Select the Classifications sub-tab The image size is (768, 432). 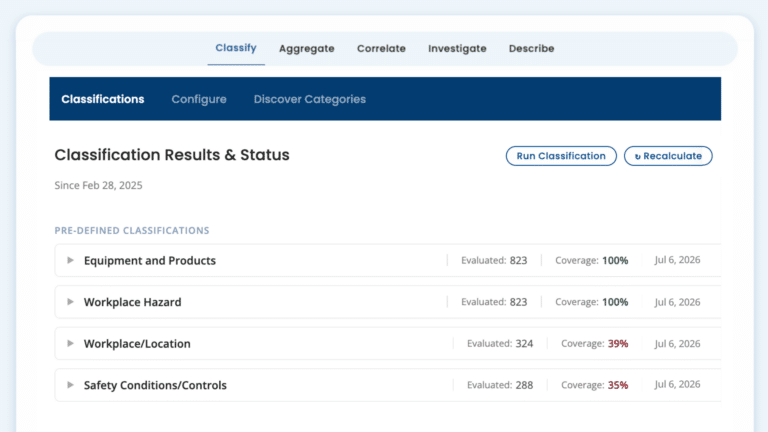[x=103, y=99]
